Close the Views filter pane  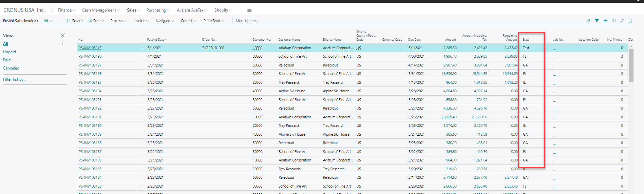pyautogui.click(x=62, y=35)
